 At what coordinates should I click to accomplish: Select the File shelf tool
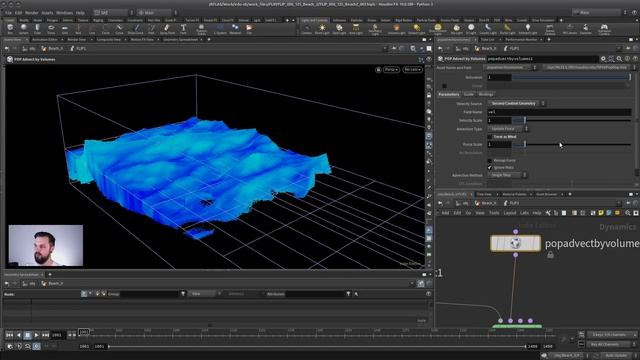[x=249, y=29]
